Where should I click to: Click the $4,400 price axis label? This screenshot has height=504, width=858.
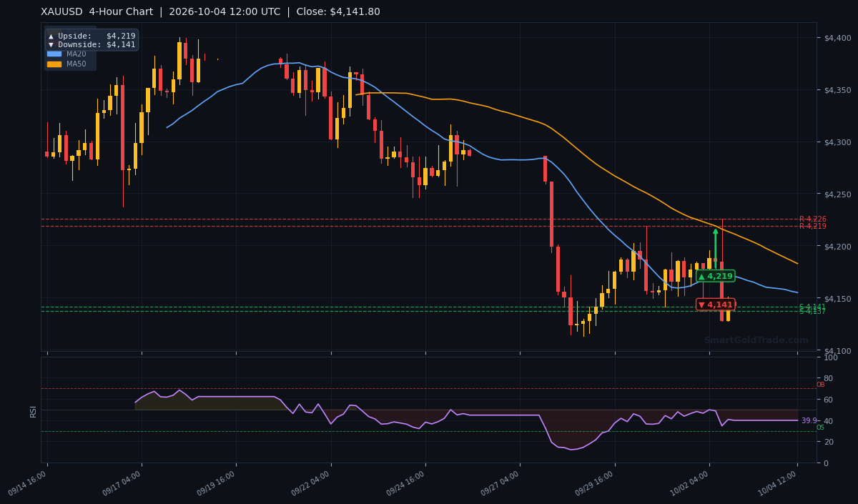coord(837,38)
